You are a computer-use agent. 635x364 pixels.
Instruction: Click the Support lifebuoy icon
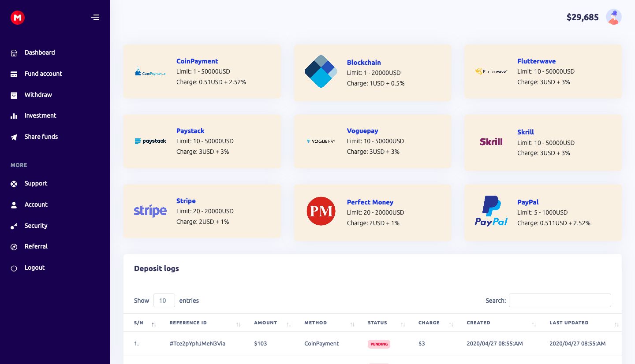tap(14, 184)
